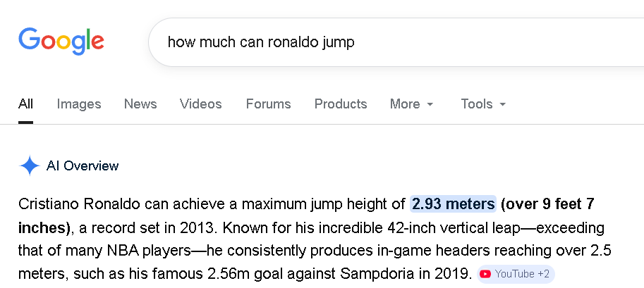Switch to the Images tab
This screenshot has height=288, width=644.
[79, 104]
